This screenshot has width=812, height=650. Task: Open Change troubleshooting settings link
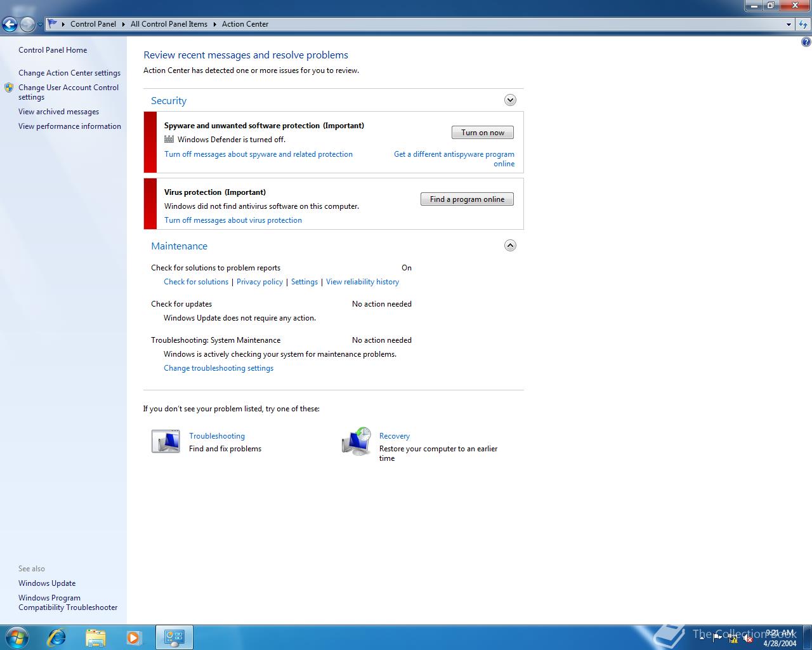pos(218,368)
